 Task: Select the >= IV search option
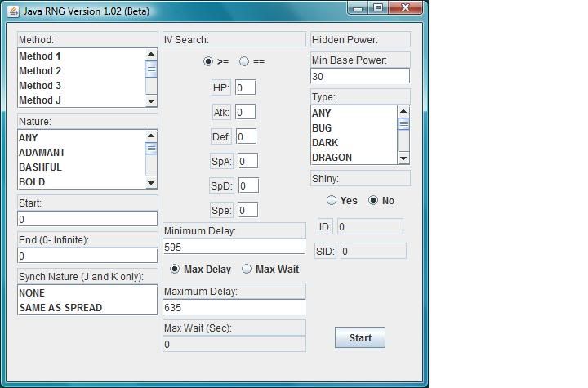(208, 61)
